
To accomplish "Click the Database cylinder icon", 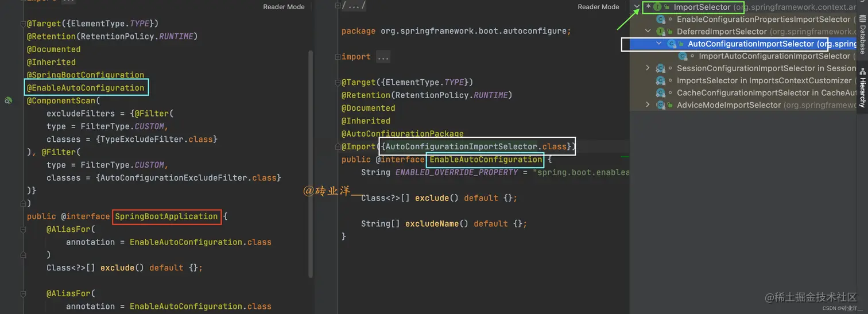I will click(x=862, y=20).
